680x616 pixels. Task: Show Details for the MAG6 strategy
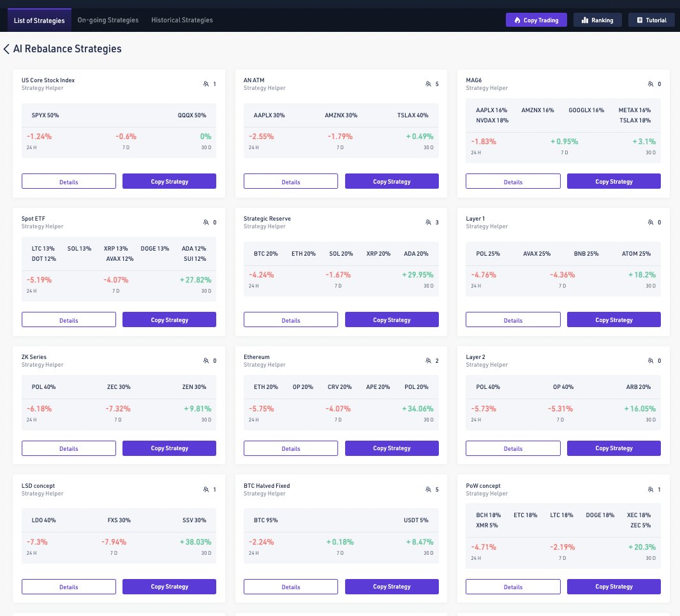[x=513, y=181]
